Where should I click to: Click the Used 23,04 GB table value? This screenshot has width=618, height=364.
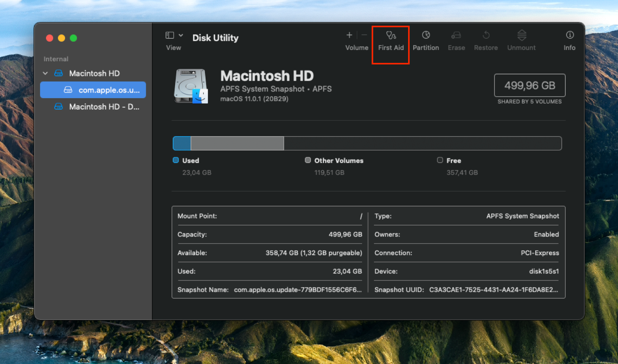347,271
